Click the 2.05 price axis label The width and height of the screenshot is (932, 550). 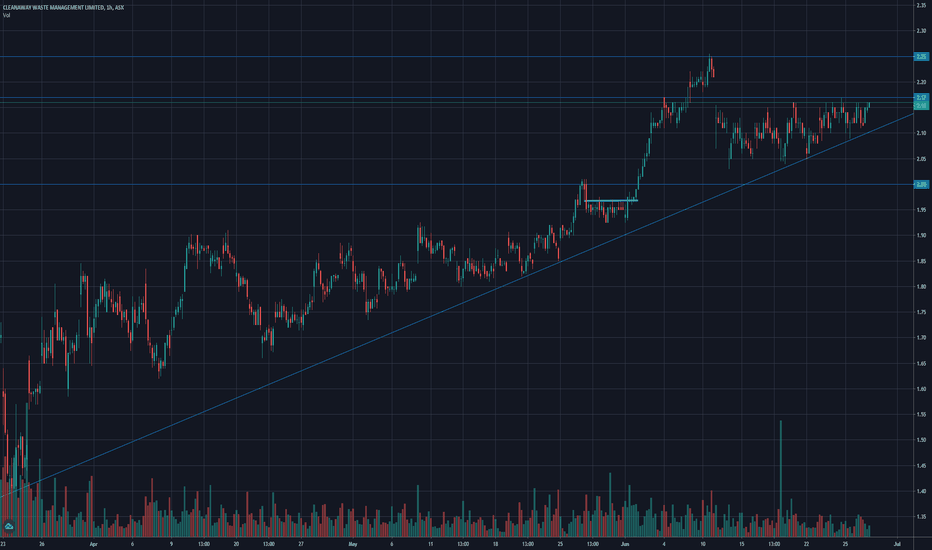point(921,159)
